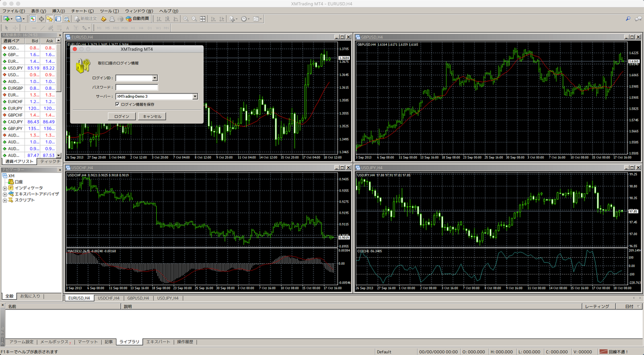Image resolution: width=644 pixels, height=355 pixels.
Task: Select the equidistant channel tool
Action: click(x=51, y=28)
